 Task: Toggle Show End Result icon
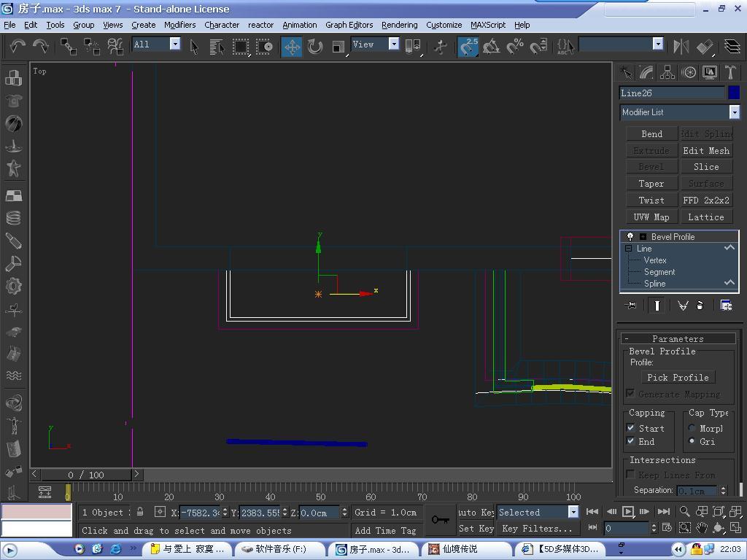pos(657,306)
